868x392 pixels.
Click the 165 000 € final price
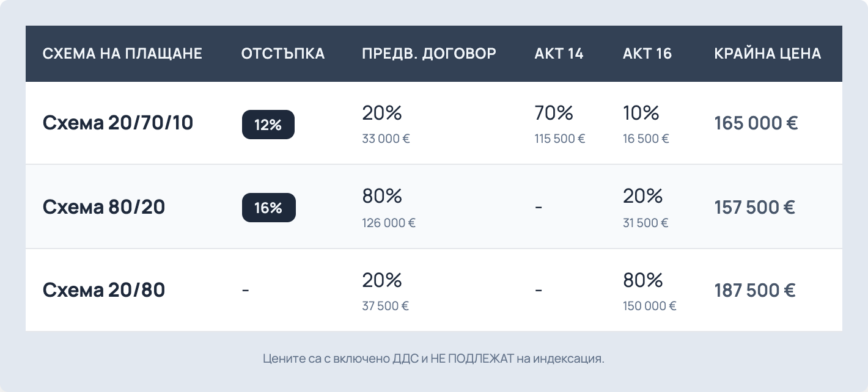[x=756, y=123]
